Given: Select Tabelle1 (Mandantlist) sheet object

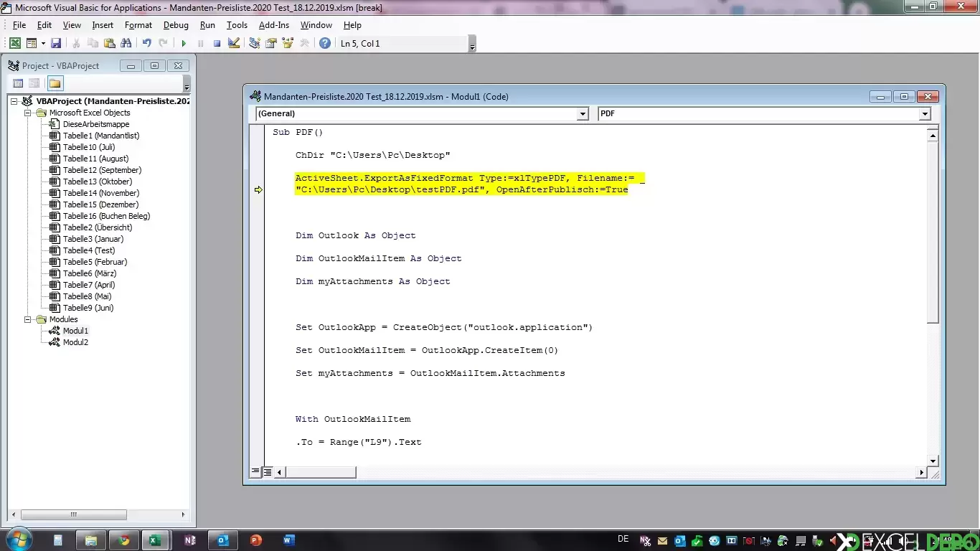Looking at the screenshot, I should point(100,136).
